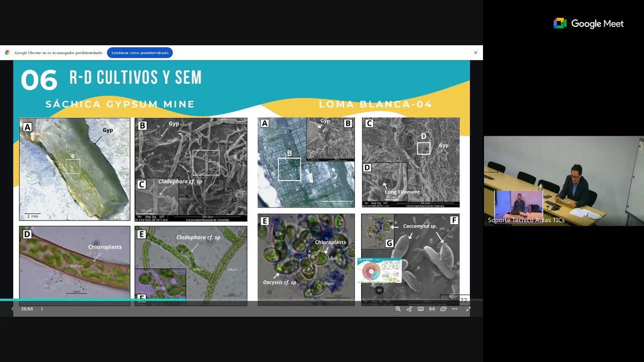This screenshot has height=362, width=644.
Task: Click 'Establecer como predeterminado' button
Action: (x=140, y=53)
